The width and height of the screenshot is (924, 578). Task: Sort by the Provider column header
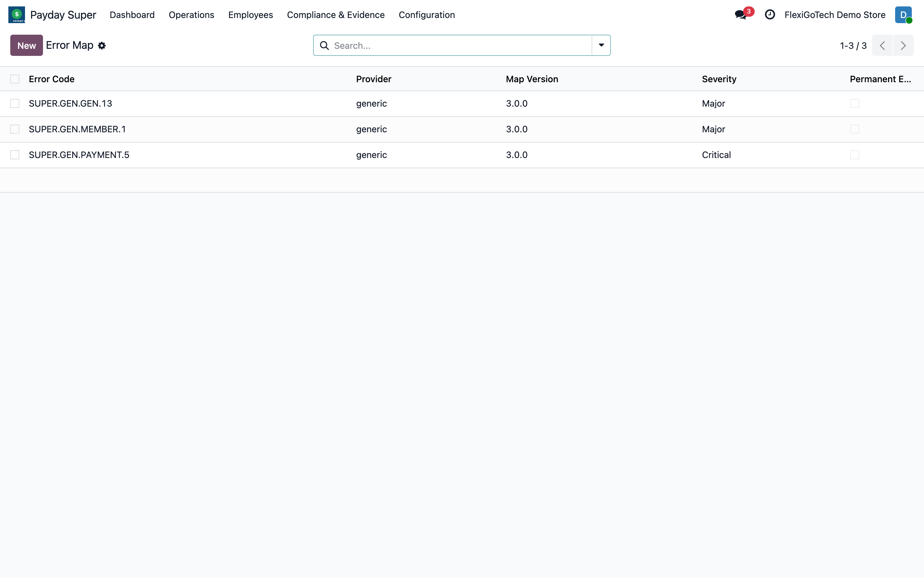point(373,79)
